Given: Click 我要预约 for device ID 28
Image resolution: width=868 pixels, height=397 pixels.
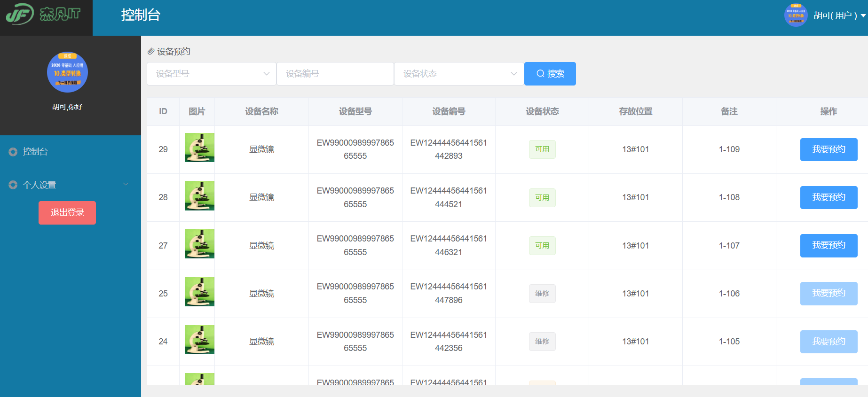Looking at the screenshot, I should pyautogui.click(x=829, y=197).
